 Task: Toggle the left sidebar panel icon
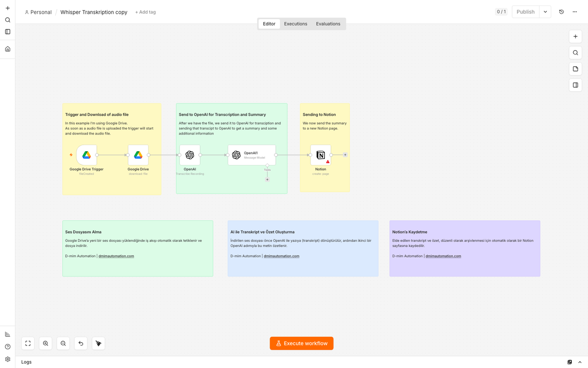tap(7, 32)
